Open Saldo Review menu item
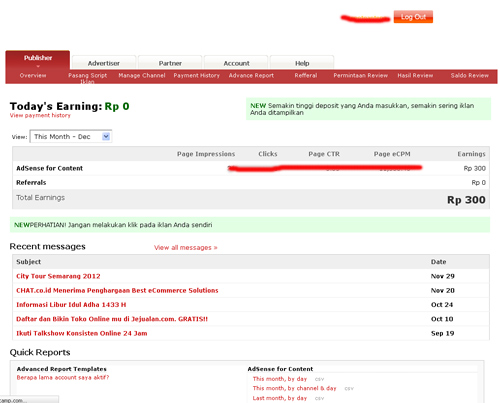This screenshot has height=403, width=500. (x=469, y=76)
